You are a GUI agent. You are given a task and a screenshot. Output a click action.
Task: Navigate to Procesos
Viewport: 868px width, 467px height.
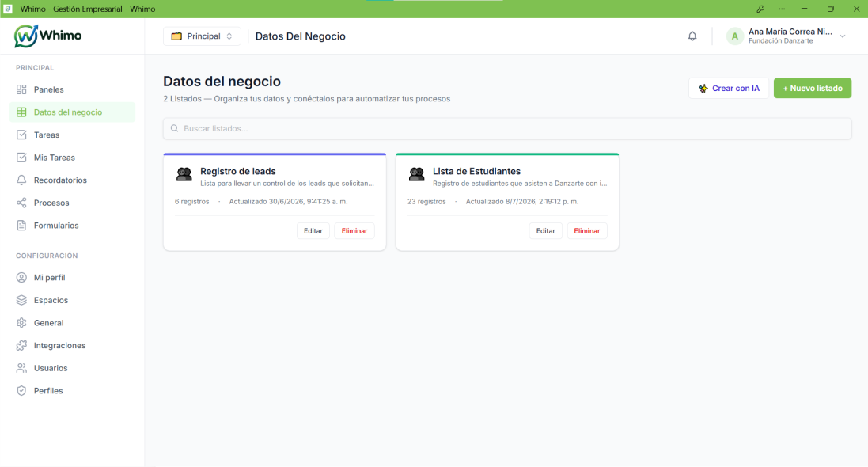tap(73, 203)
